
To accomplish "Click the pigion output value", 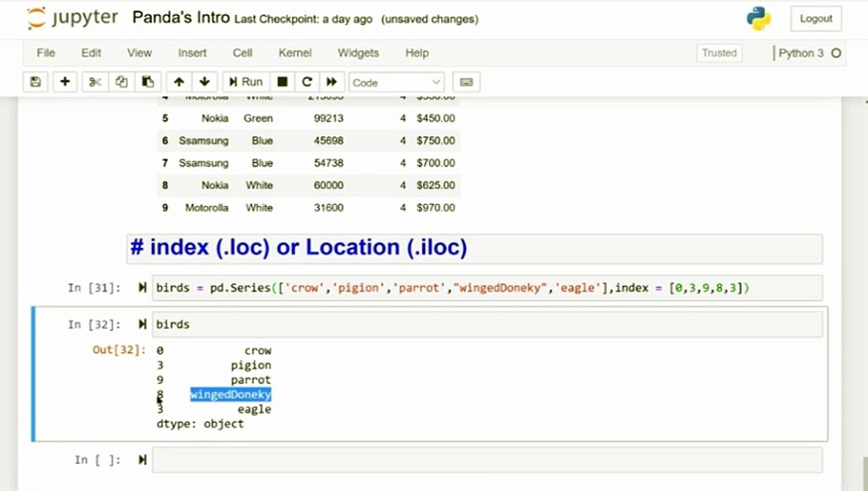I will tap(251, 365).
